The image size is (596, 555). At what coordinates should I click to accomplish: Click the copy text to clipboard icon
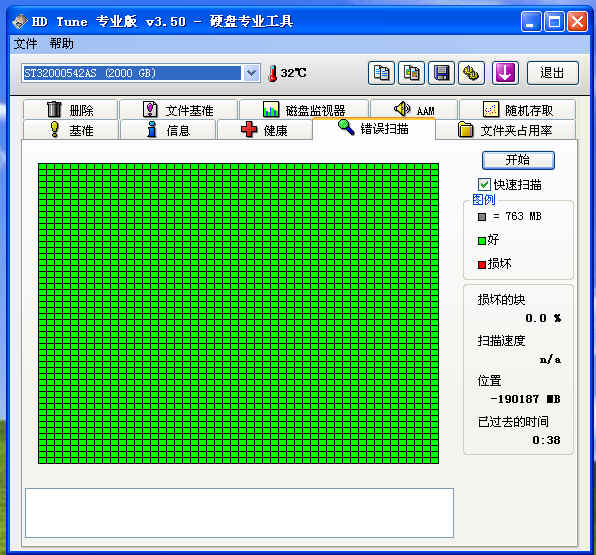pyautogui.click(x=381, y=73)
